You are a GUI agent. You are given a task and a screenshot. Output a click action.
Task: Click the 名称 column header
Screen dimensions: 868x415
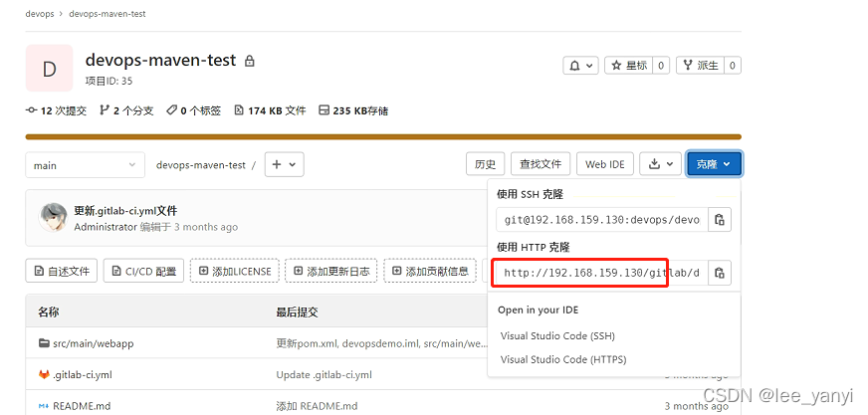[48, 312]
